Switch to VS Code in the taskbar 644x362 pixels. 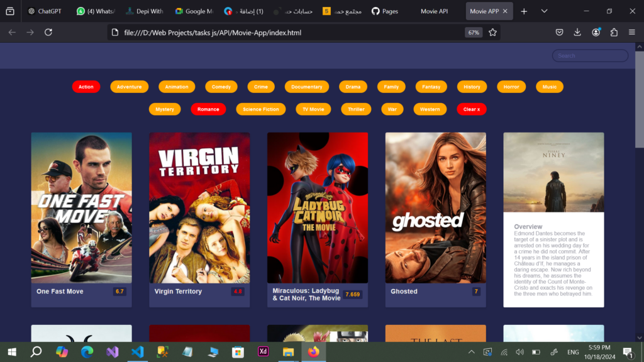click(x=138, y=352)
